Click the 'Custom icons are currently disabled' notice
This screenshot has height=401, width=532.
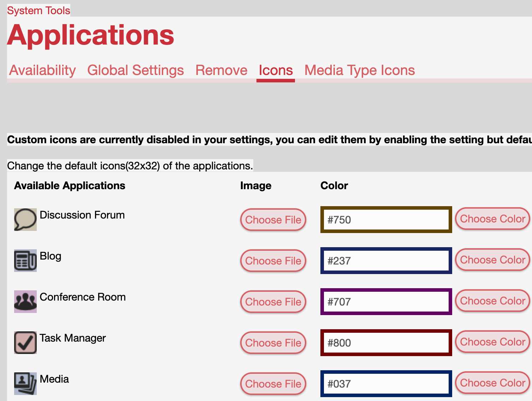tap(270, 140)
